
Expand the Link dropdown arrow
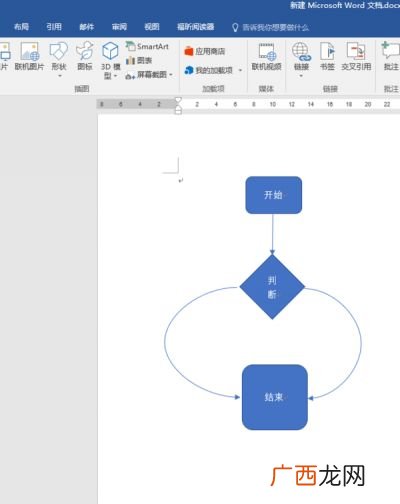[x=301, y=76]
